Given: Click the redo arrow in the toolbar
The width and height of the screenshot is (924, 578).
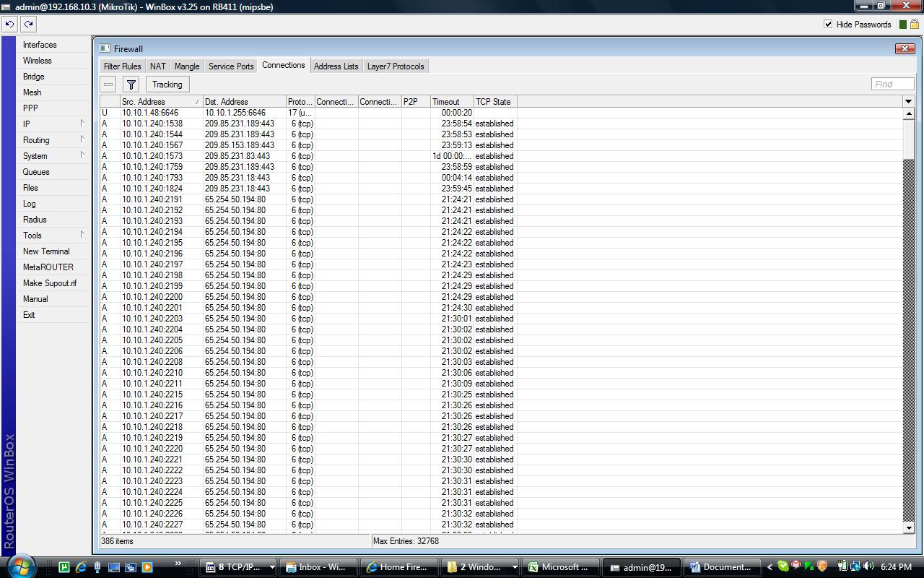Looking at the screenshot, I should coord(27,24).
